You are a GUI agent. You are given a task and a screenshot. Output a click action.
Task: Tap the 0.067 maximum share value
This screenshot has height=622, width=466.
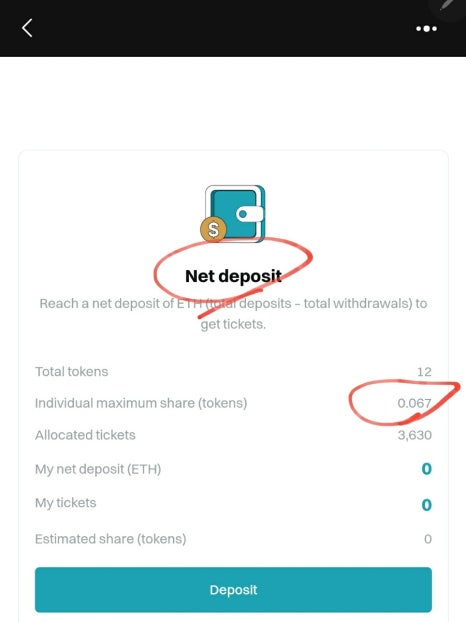pyautogui.click(x=414, y=403)
